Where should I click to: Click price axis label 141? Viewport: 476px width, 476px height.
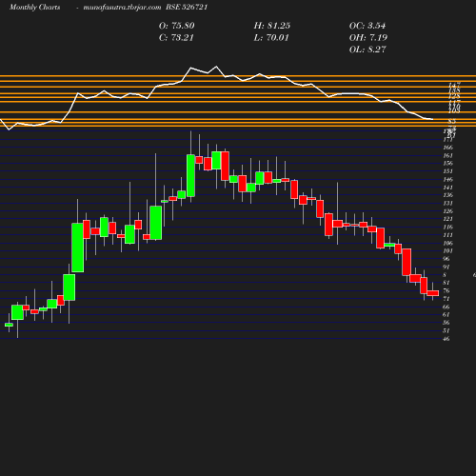pos(447,188)
